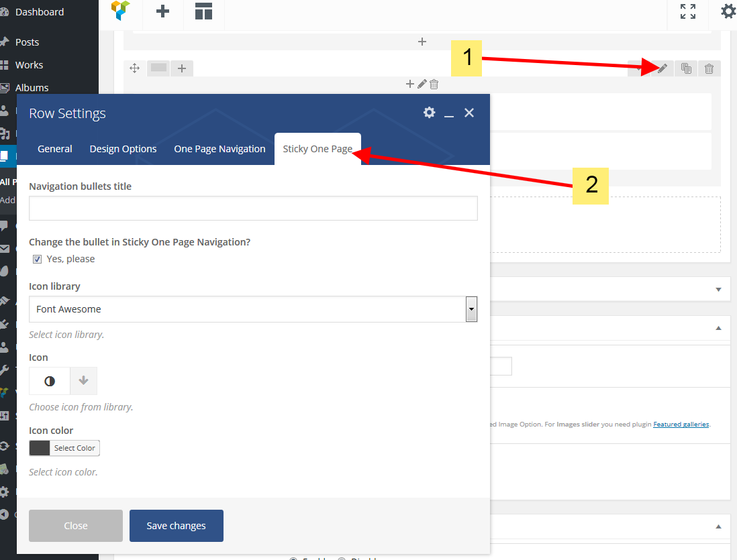
Task: Click the Navigation bullets title input field
Action: pos(253,209)
